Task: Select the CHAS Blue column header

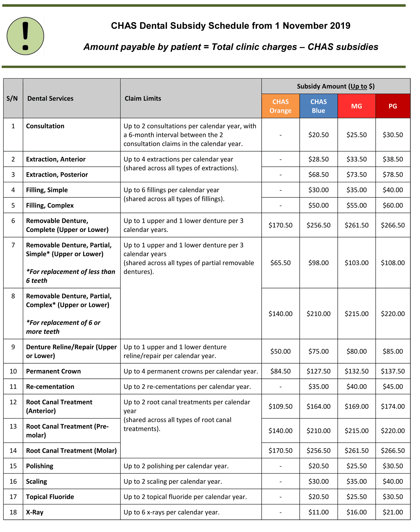Action: (x=318, y=106)
